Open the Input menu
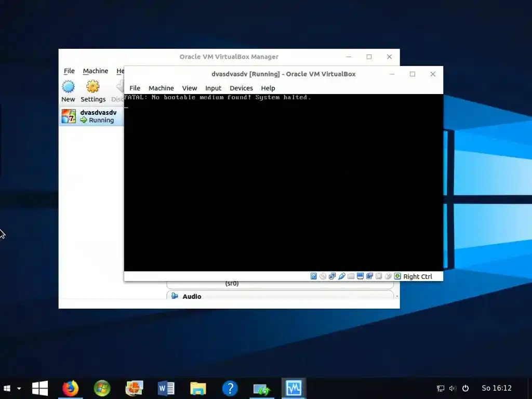 coord(213,88)
